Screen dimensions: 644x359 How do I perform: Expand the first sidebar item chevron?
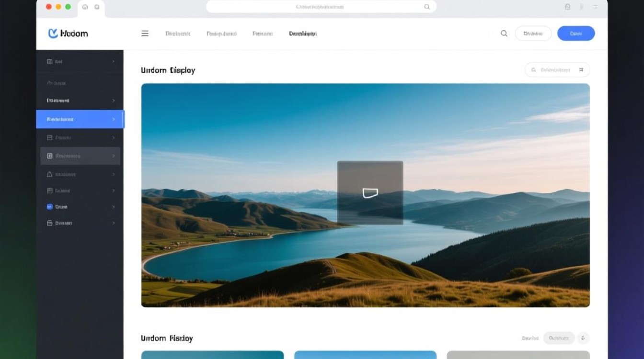pos(114,61)
